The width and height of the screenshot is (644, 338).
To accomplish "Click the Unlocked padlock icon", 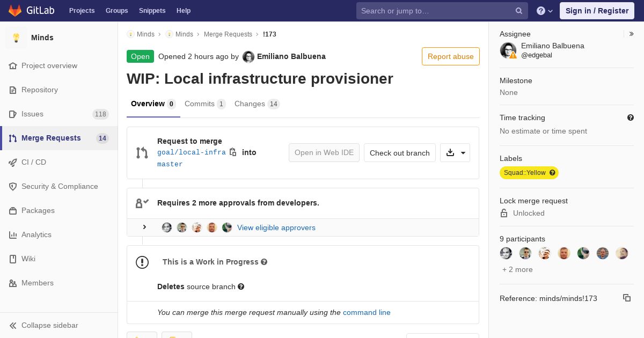I will click(x=504, y=213).
